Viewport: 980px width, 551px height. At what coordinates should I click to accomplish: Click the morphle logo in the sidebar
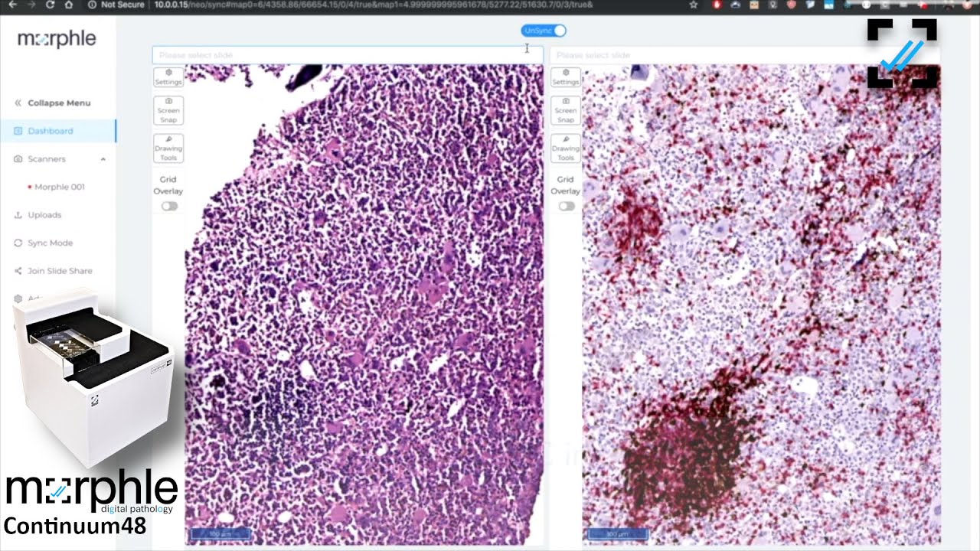[x=57, y=38]
